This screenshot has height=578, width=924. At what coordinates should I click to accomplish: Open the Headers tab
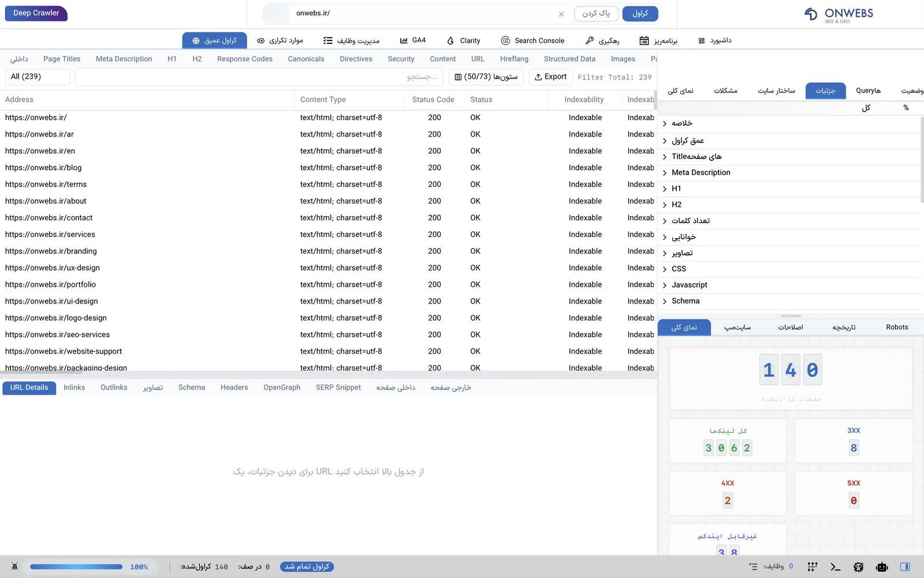pos(234,388)
